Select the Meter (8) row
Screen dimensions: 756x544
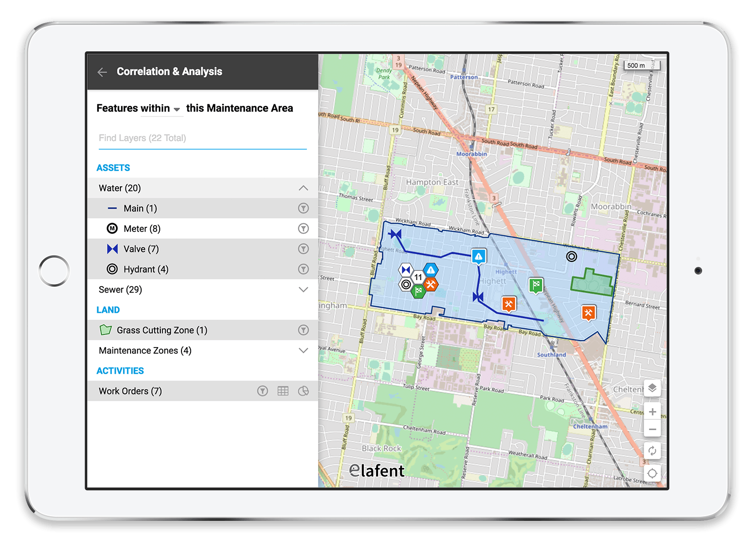(203, 229)
